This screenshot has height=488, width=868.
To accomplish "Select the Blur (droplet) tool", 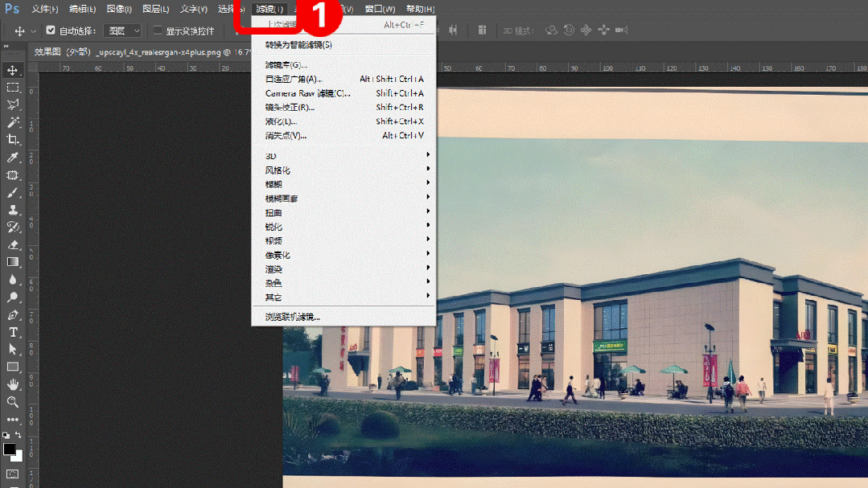I will pos(13,280).
